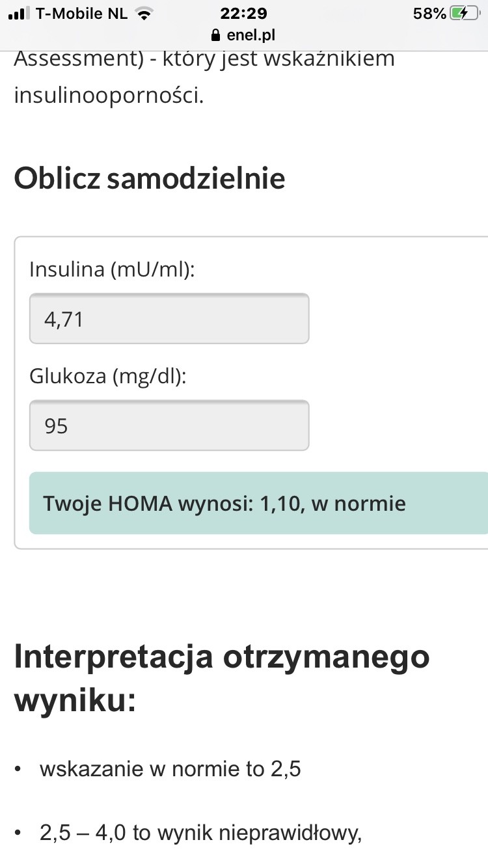Tap the Glukoza (mg/dl) label
488x868 pixels.
108,377
